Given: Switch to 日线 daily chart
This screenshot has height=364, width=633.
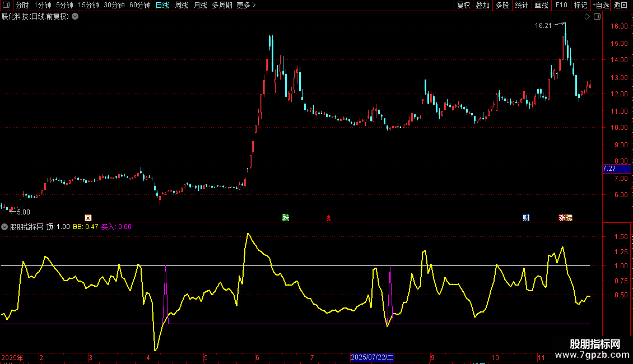Looking at the screenshot, I should click(162, 5).
